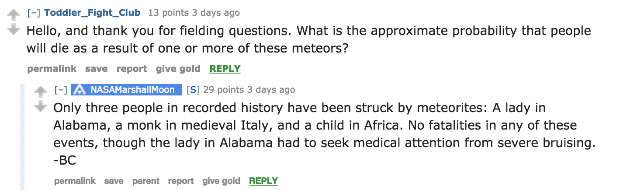
Task: Report the top-level comment
Action: (x=132, y=69)
